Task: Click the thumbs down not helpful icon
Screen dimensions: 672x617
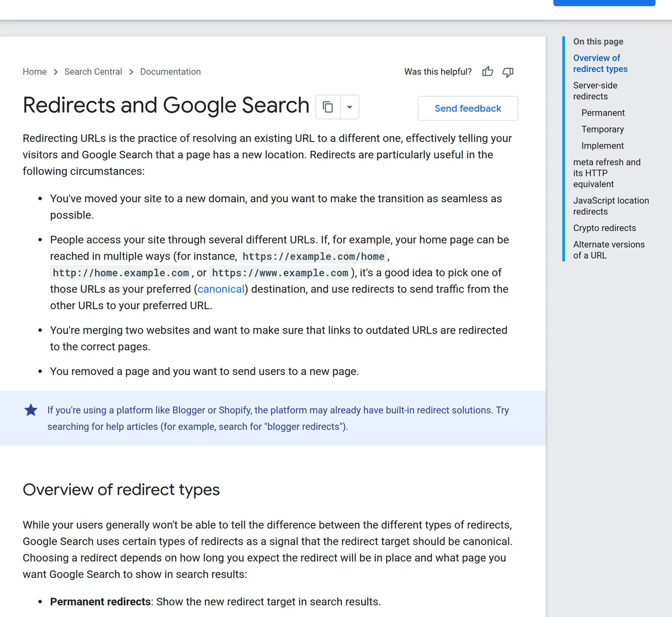Action: tap(508, 72)
